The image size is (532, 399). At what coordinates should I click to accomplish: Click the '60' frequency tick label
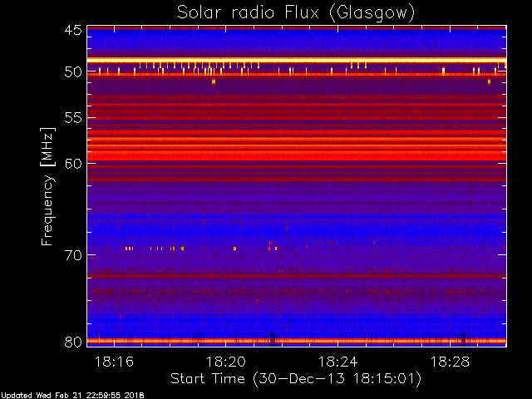[73, 164]
